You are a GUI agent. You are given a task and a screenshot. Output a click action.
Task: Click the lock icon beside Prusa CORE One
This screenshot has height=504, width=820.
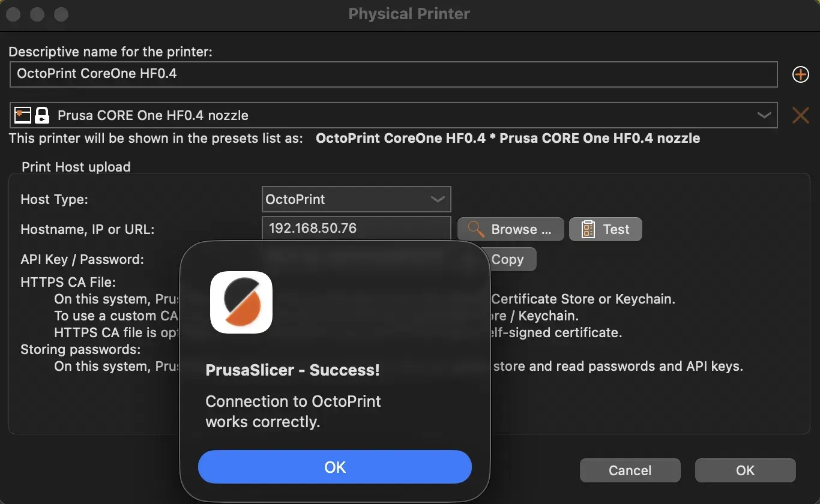pos(41,115)
